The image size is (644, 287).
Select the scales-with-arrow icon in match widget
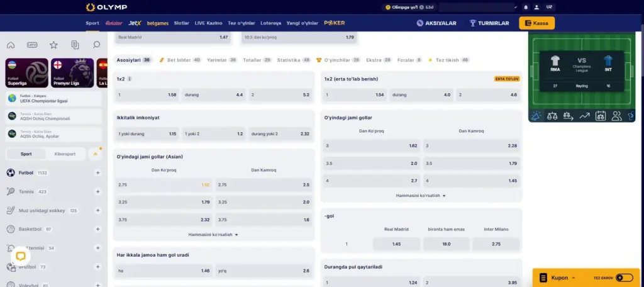coord(568,116)
